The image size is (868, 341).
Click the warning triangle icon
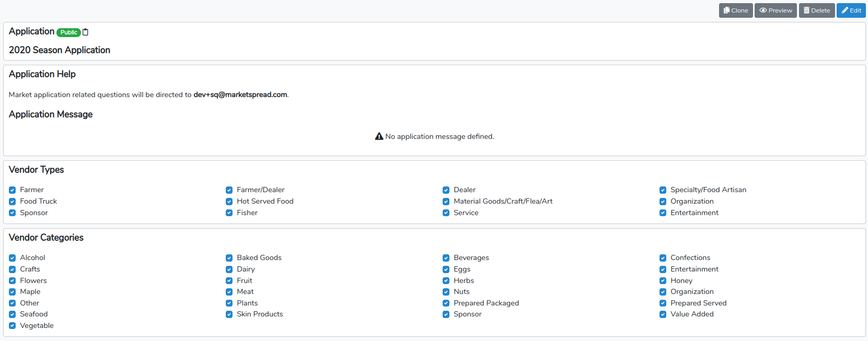click(x=379, y=136)
